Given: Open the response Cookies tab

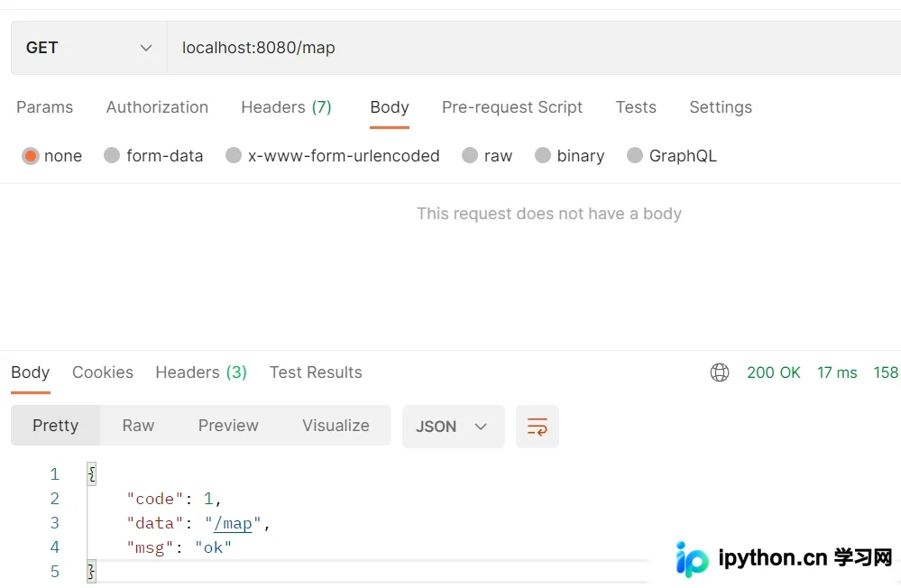Looking at the screenshot, I should click(103, 372).
